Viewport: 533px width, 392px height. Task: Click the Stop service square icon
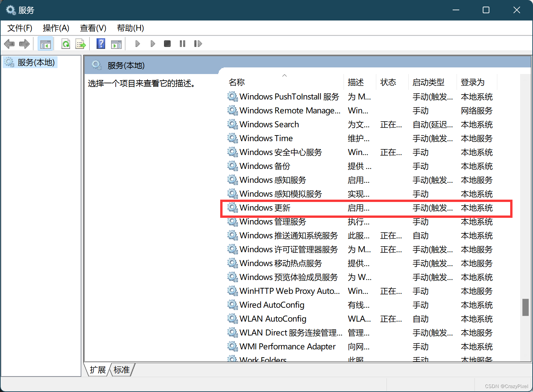pos(167,44)
